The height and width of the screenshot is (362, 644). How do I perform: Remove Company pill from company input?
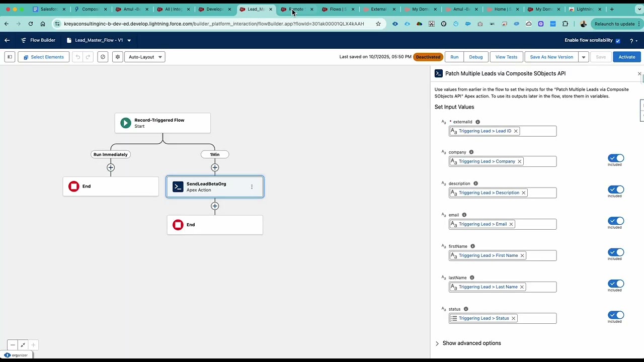click(520, 161)
